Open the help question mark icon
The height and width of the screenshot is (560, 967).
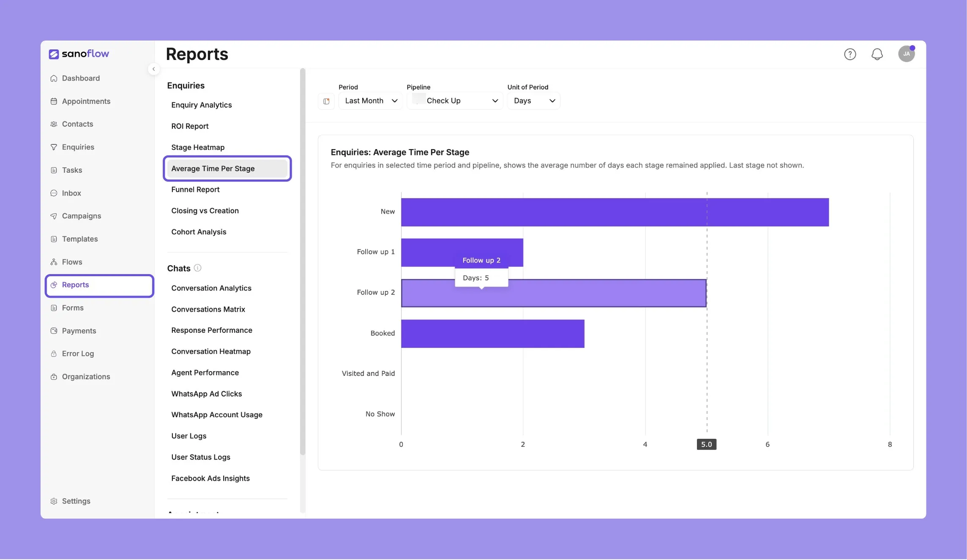tap(850, 54)
